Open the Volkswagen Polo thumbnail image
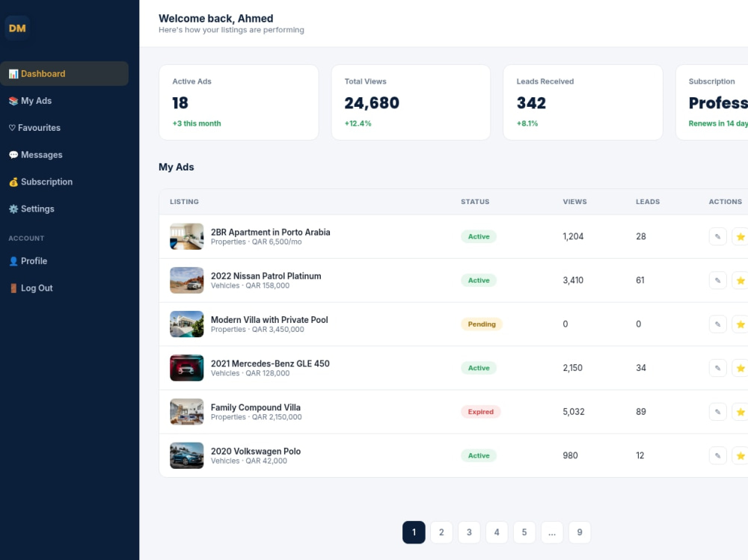Viewport: 748px width, 560px height. 186,455
